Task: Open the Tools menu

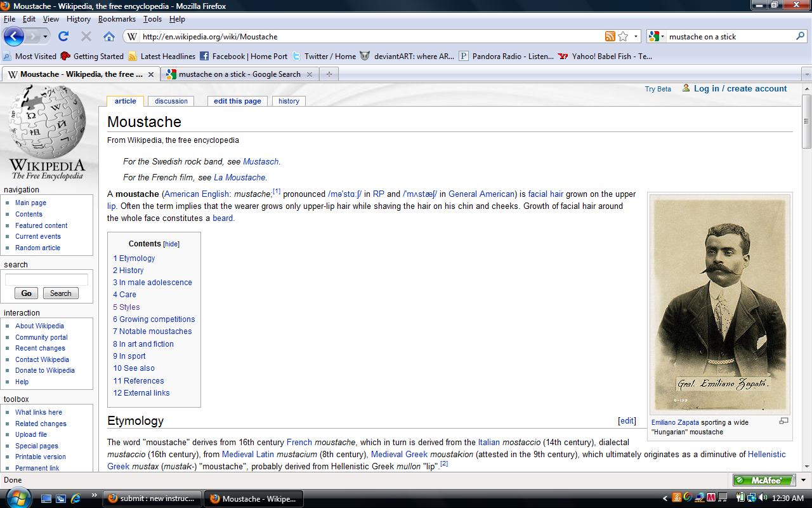Action: tap(152, 19)
